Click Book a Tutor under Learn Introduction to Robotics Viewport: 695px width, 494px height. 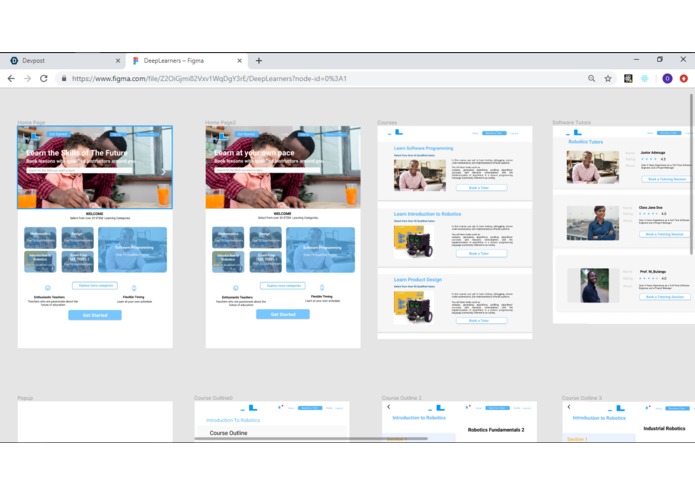click(x=481, y=253)
